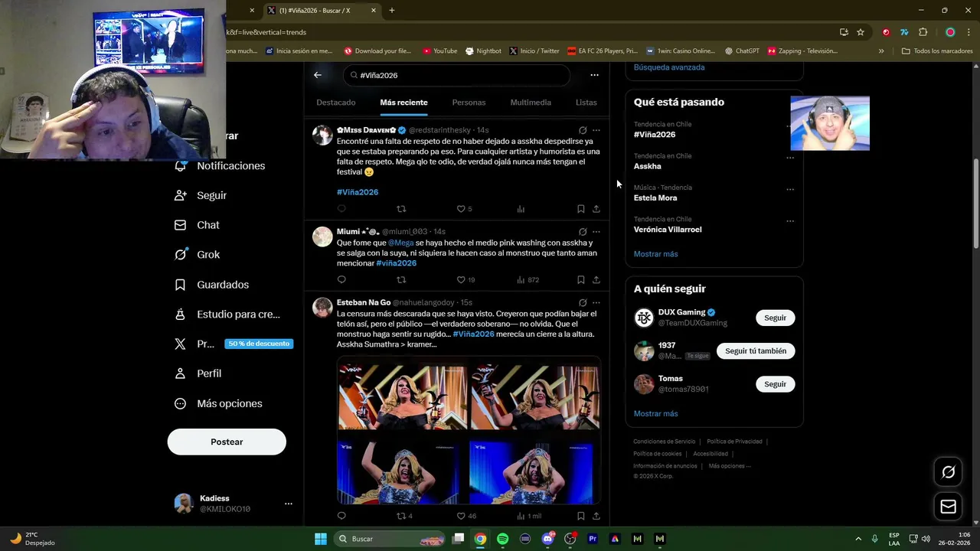Open YouTube bookmark in bookmarks bar
The width and height of the screenshot is (980, 551).
point(439,51)
